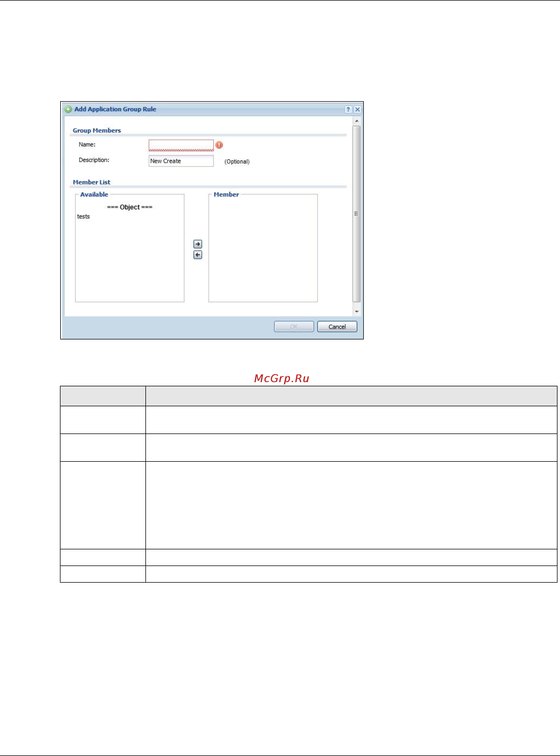Viewport: 560px width, 756px height.
Task: Click the '(Optional)' text beside Description
Action: point(237,162)
